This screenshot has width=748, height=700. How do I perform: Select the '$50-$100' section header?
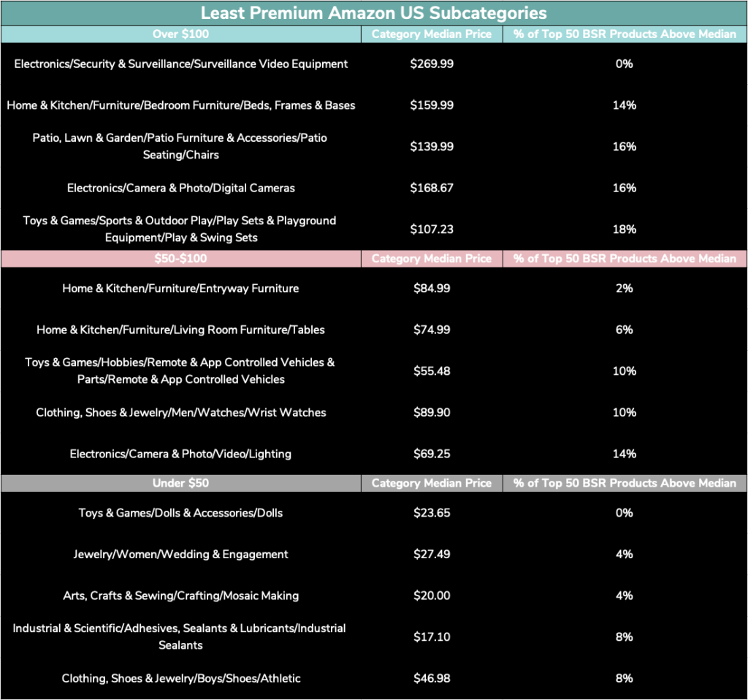coord(180,259)
